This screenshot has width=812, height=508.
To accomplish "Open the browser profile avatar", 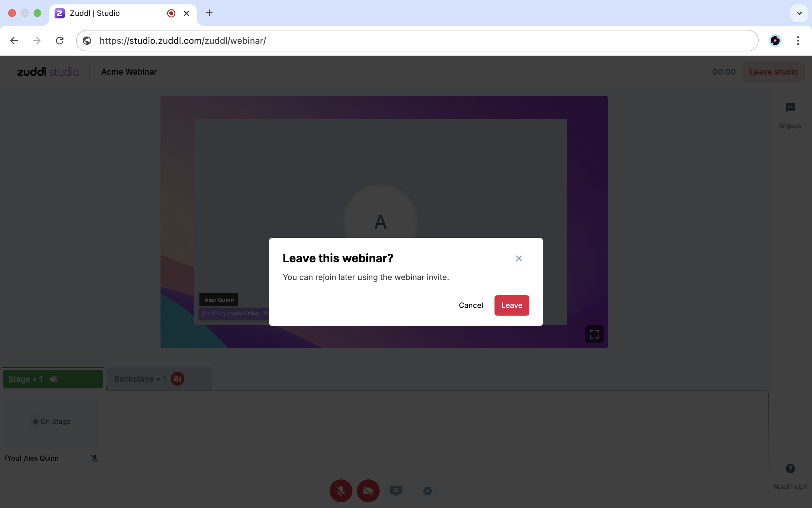I will [x=775, y=41].
